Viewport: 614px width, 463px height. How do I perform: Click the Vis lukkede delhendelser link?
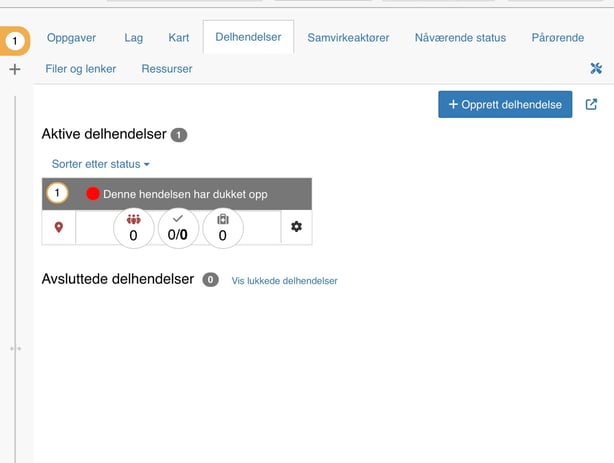tap(284, 281)
